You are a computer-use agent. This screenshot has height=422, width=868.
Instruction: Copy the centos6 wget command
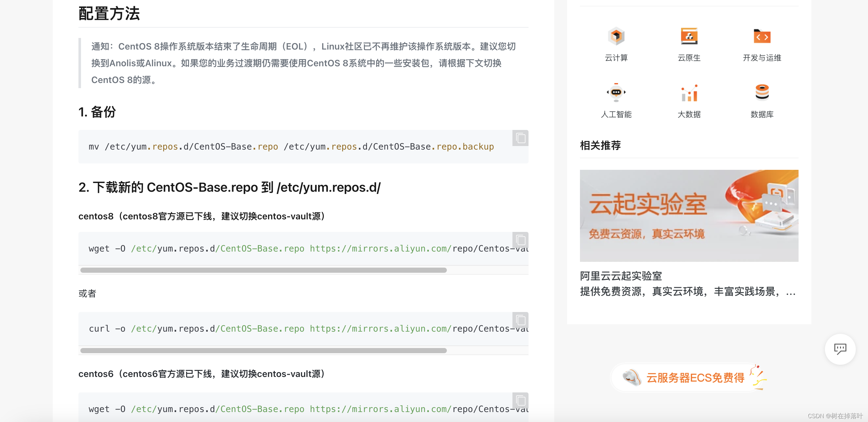520,400
